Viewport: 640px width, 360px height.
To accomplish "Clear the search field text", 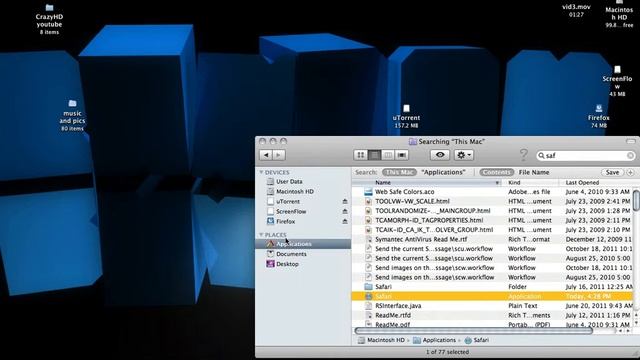I will 630,156.
